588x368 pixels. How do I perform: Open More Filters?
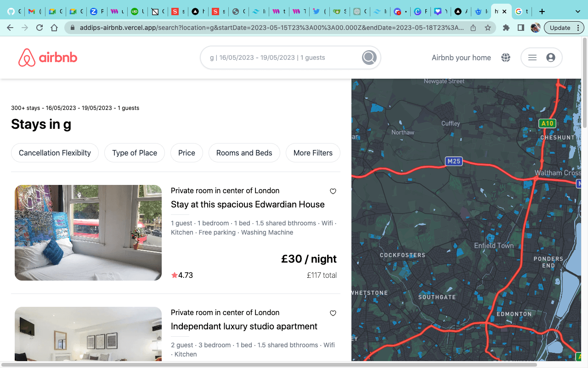coord(313,153)
